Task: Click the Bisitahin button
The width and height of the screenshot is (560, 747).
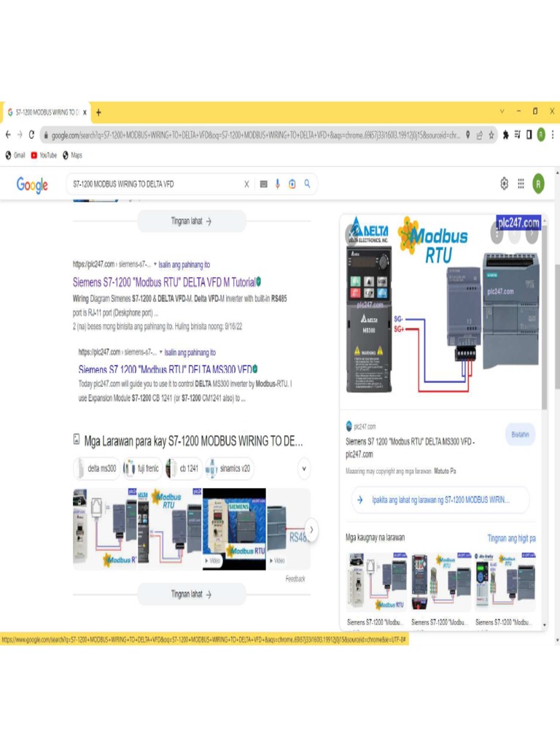Action: click(520, 435)
